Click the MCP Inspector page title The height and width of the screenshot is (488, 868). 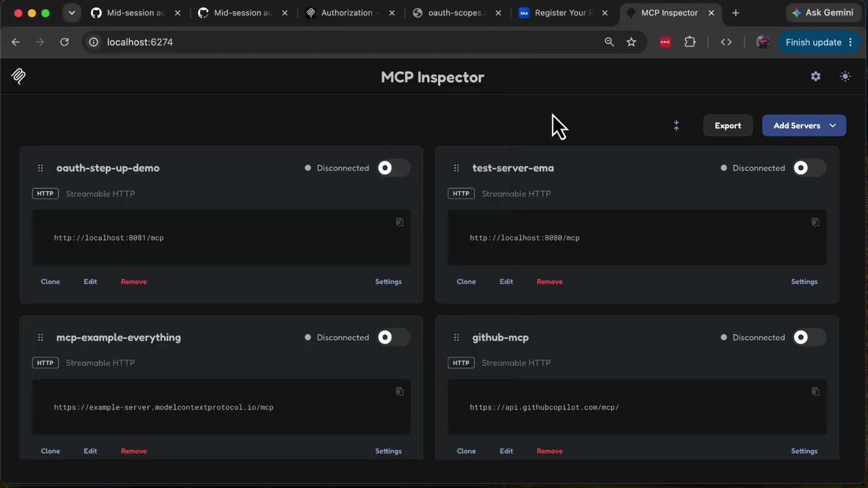pyautogui.click(x=433, y=77)
